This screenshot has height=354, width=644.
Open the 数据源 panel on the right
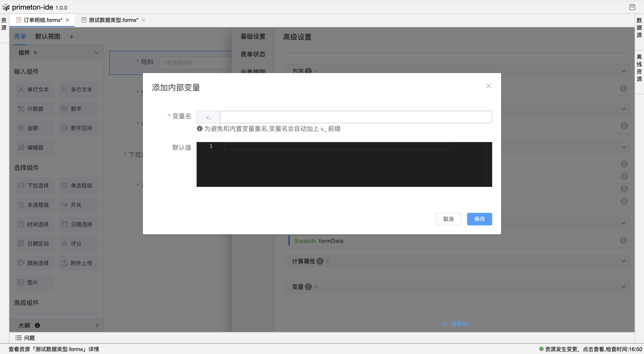coord(639,28)
